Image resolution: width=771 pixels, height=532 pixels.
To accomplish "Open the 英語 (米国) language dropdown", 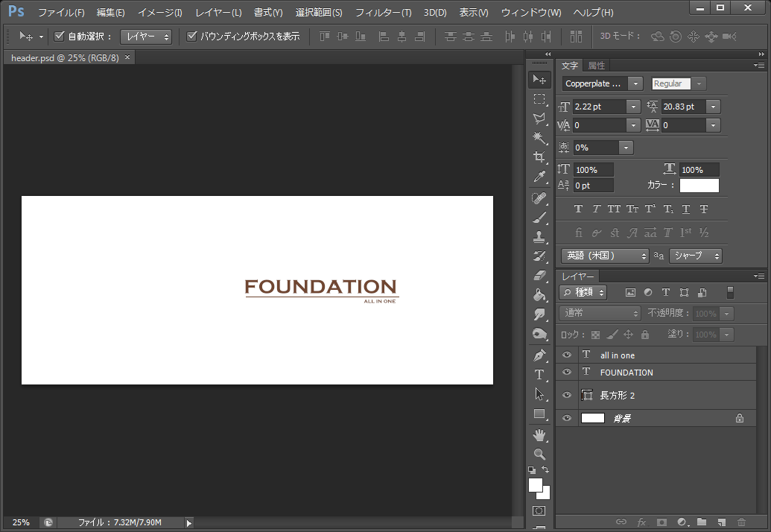I will (605, 256).
